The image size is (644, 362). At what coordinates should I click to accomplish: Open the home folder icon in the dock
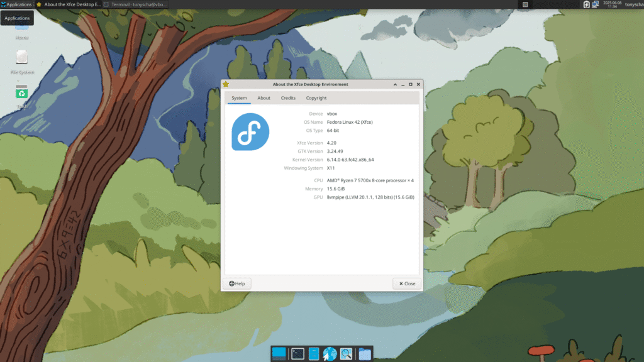(x=365, y=353)
